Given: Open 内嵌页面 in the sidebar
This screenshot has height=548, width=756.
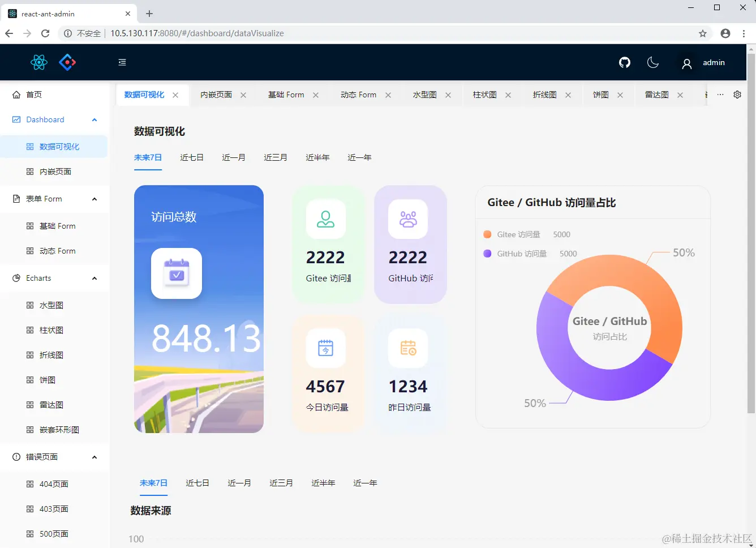Looking at the screenshot, I should [55, 172].
